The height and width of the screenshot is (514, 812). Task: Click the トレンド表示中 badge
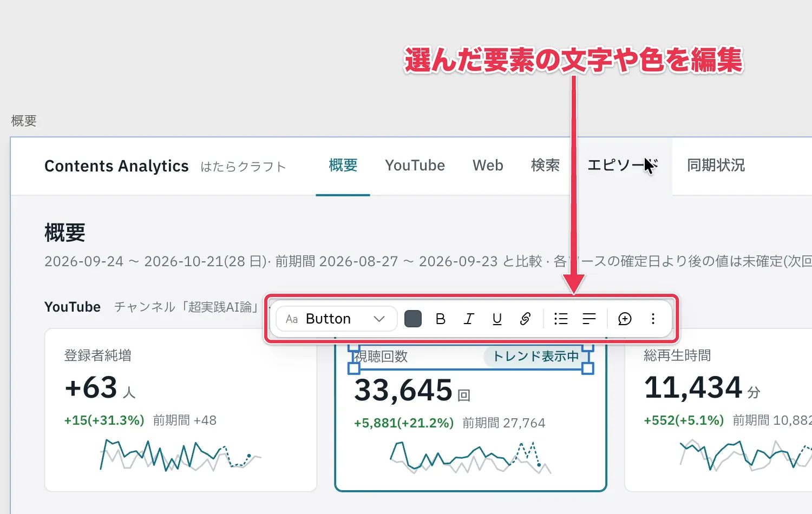click(x=535, y=356)
